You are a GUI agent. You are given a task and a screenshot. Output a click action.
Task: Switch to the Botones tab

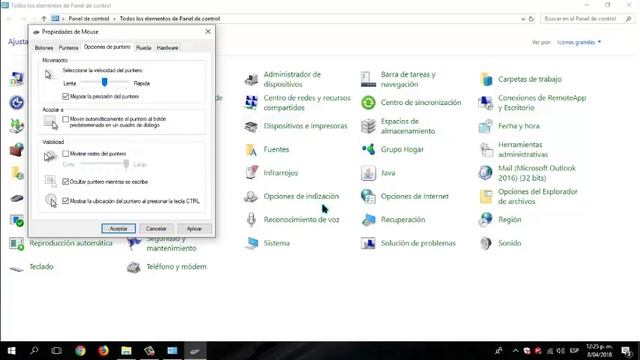coord(44,48)
